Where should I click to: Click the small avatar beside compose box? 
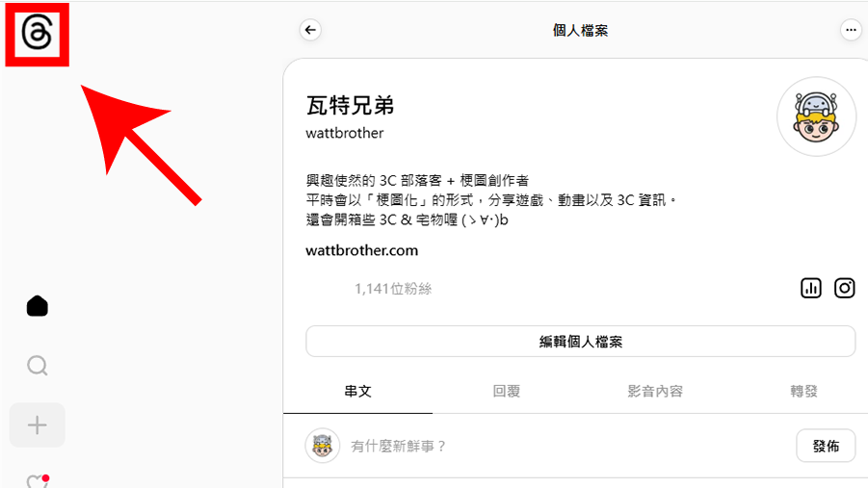(323, 446)
